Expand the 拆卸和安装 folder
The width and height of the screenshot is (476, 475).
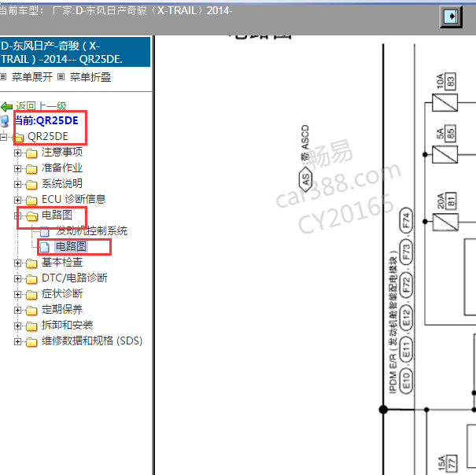17,326
